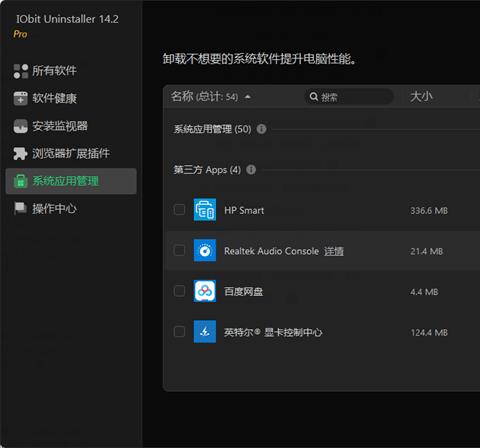Open 操作中心 menu item

pyautogui.click(x=71, y=209)
